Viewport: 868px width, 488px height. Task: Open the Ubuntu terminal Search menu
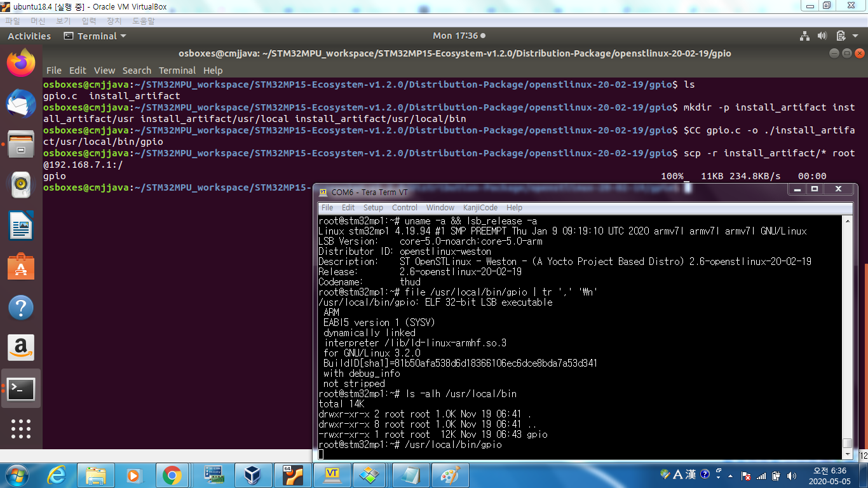[x=137, y=71]
